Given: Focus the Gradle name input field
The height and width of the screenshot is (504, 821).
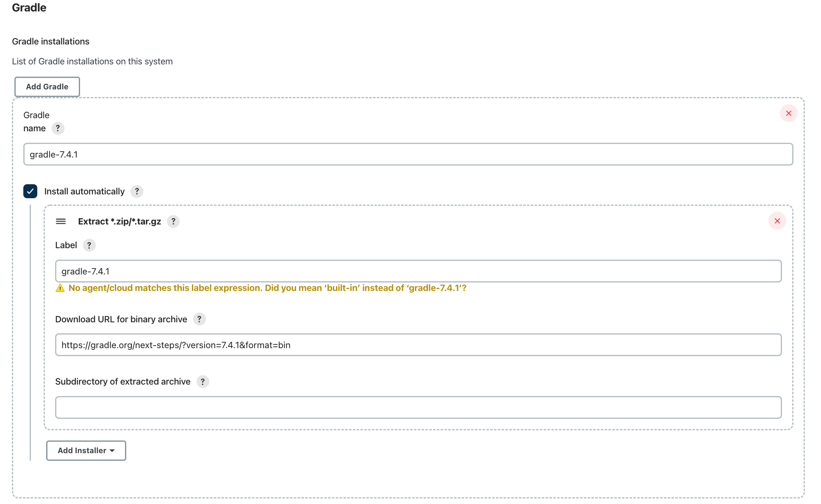Looking at the screenshot, I should 408,154.
